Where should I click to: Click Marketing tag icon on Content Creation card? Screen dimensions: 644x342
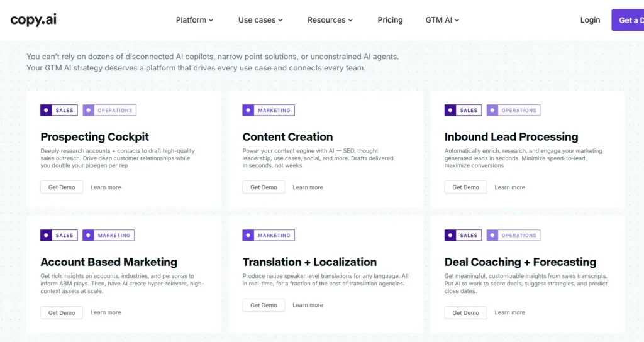point(248,110)
